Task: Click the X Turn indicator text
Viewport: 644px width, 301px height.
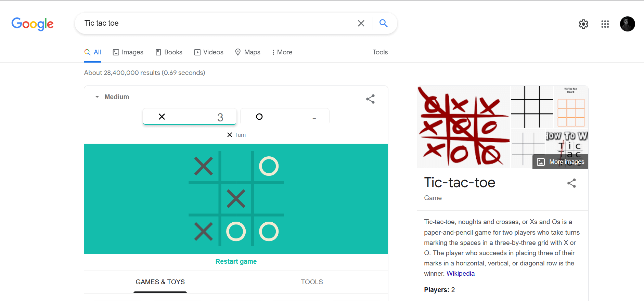Action: click(x=236, y=135)
